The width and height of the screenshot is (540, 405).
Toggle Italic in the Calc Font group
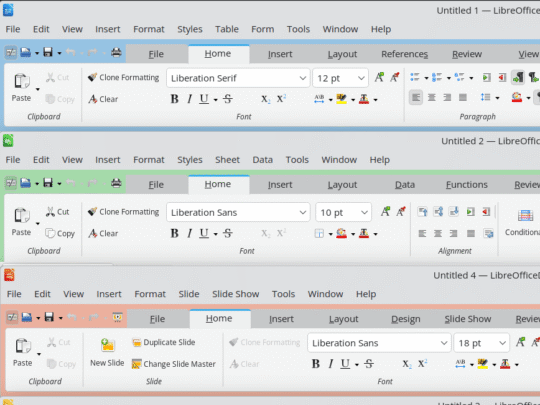189,233
